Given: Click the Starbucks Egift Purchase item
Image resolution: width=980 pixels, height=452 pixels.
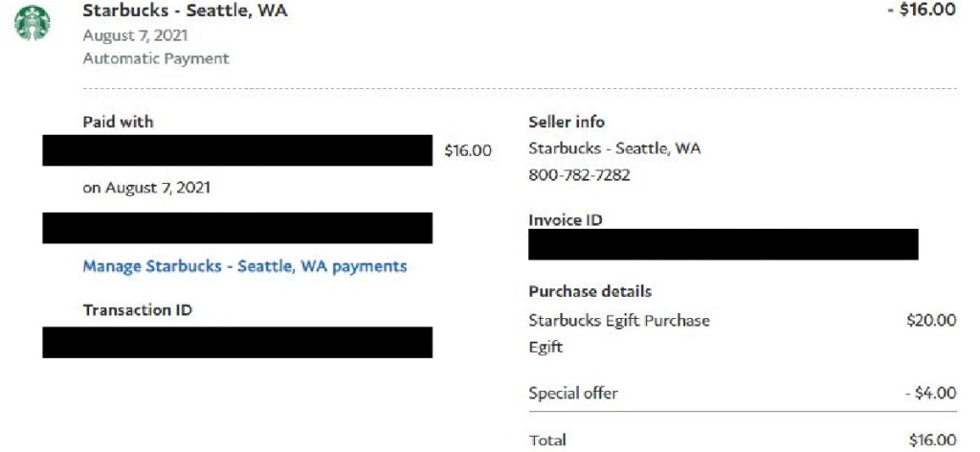Looking at the screenshot, I should tap(619, 320).
